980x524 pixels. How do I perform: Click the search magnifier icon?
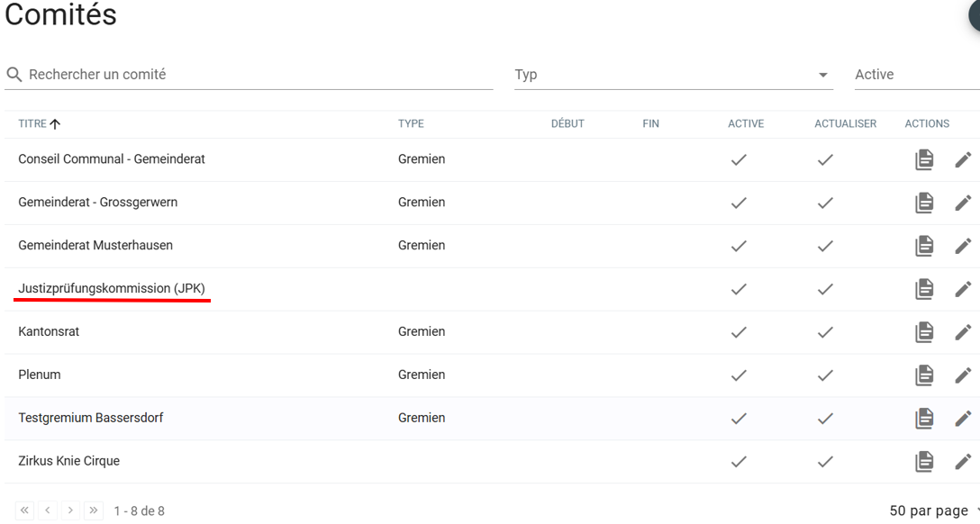click(14, 75)
